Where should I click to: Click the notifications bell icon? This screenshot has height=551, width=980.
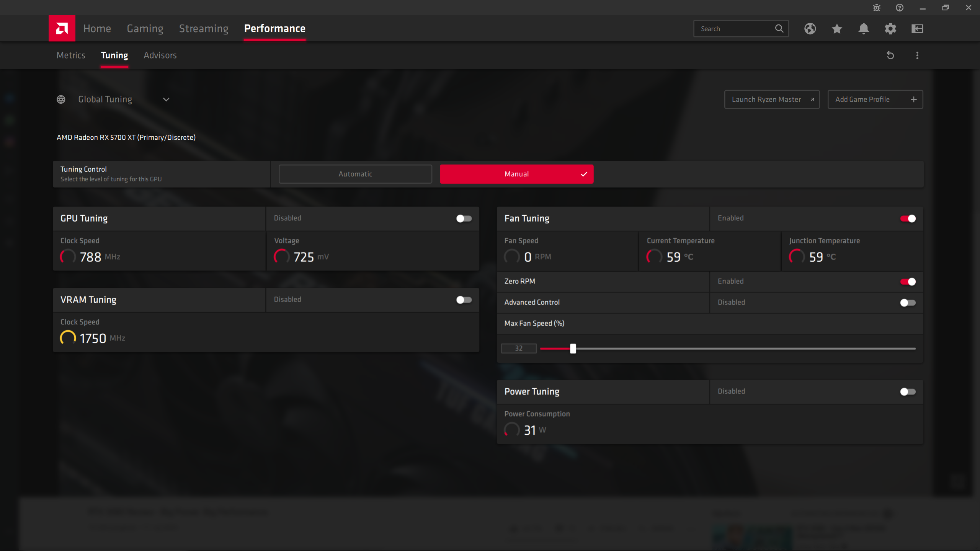click(x=864, y=28)
